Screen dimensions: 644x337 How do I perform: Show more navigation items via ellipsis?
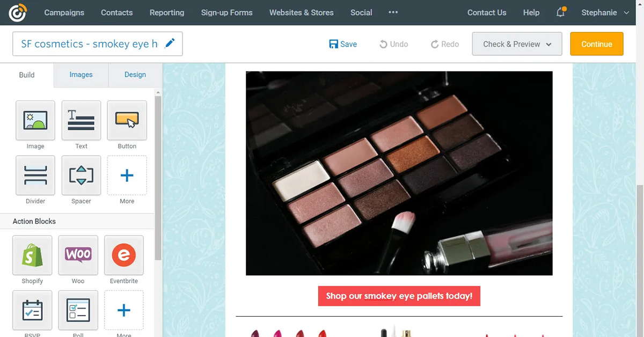click(x=393, y=12)
